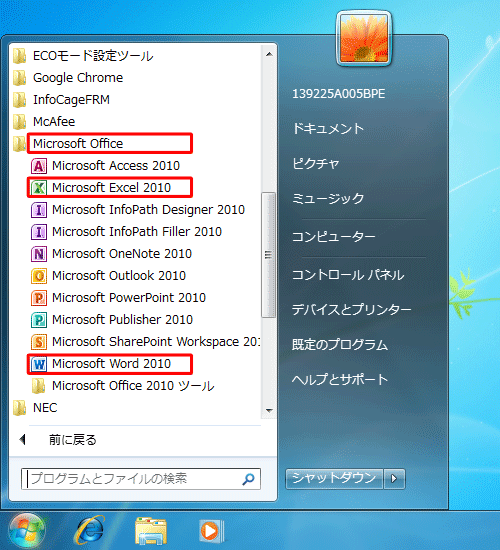500x550 pixels.
Task: Click the InfoCageFRM folder icon
Action: (x=20, y=100)
